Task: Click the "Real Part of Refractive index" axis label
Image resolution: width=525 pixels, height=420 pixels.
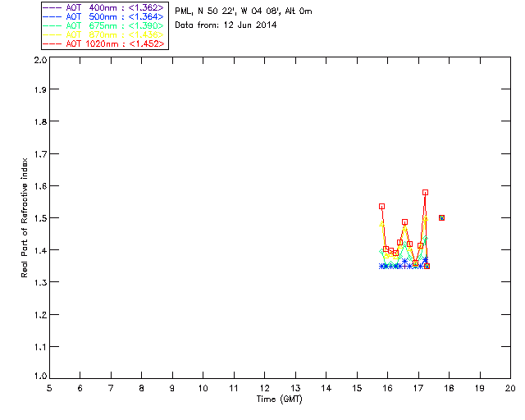Action: (x=24, y=217)
